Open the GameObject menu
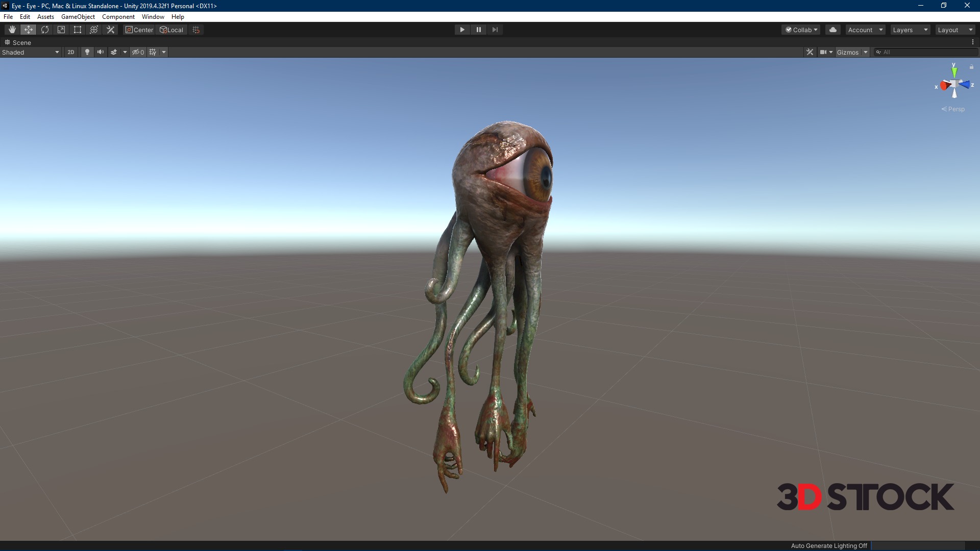The height and width of the screenshot is (551, 980). tap(78, 17)
